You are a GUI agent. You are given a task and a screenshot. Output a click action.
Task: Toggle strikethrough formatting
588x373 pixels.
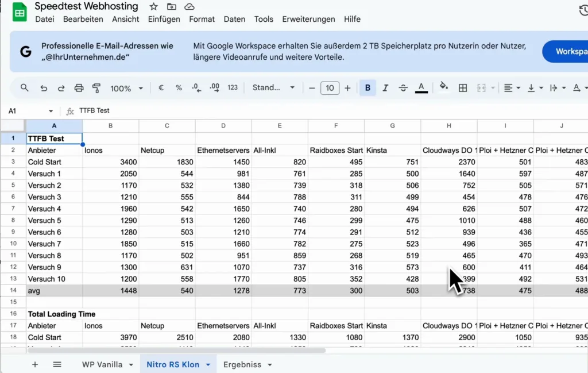pos(403,88)
